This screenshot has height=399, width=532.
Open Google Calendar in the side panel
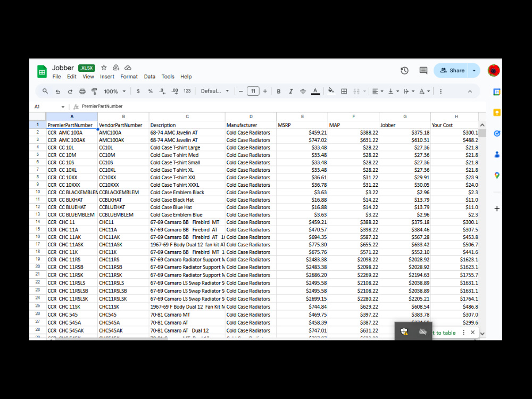(497, 92)
